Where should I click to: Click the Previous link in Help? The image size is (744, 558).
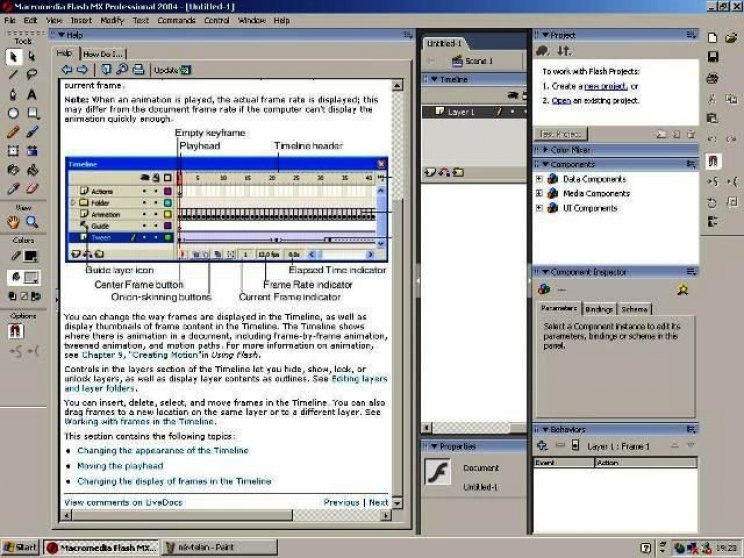pyautogui.click(x=341, y=502)
